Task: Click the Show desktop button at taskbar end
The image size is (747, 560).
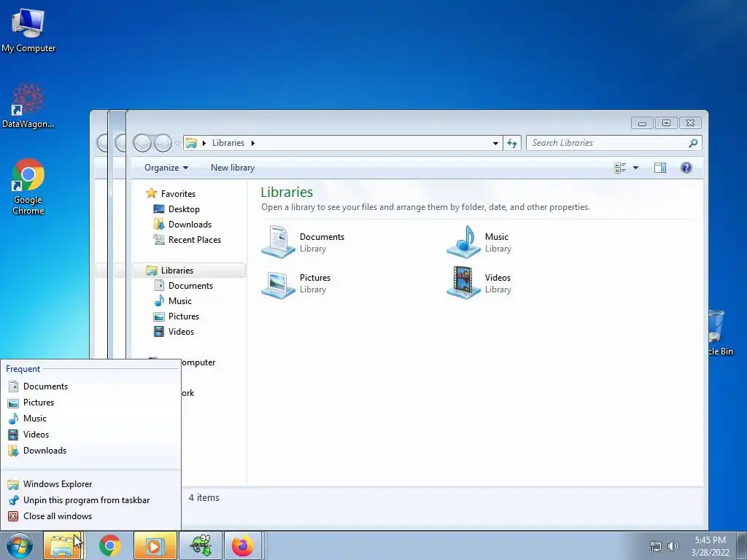Action: pos(742,545)
